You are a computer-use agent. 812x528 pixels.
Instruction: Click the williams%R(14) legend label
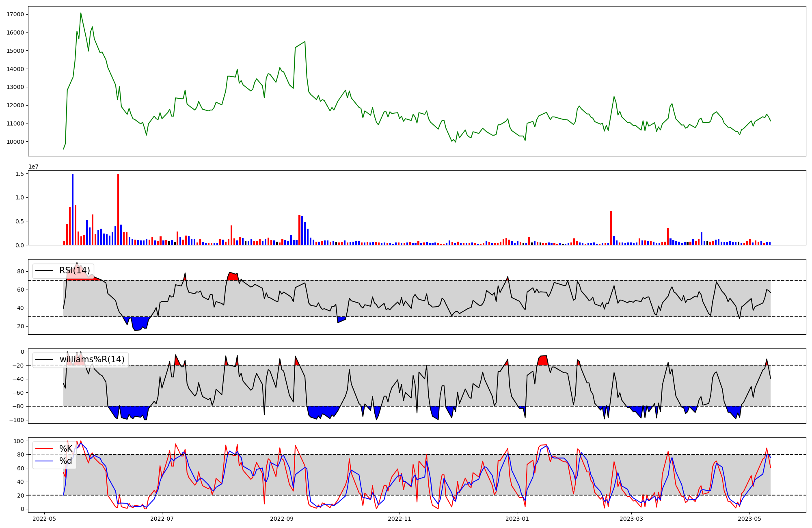92,359
